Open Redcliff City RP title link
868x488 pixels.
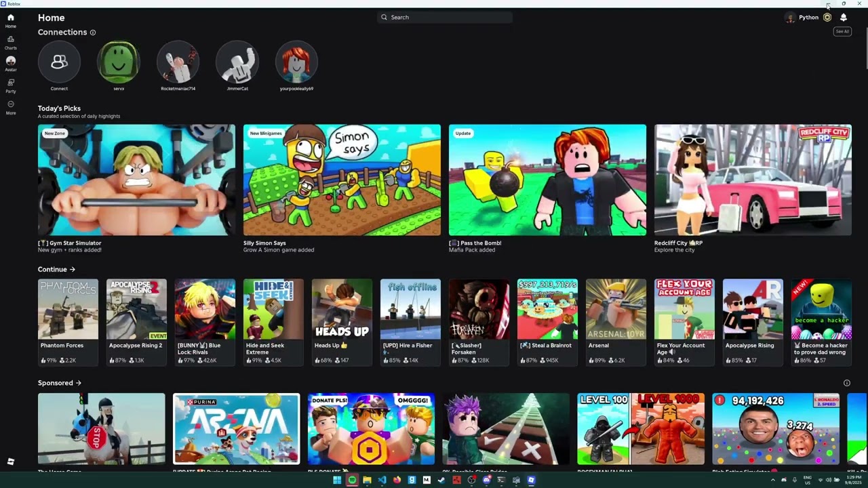678,243
